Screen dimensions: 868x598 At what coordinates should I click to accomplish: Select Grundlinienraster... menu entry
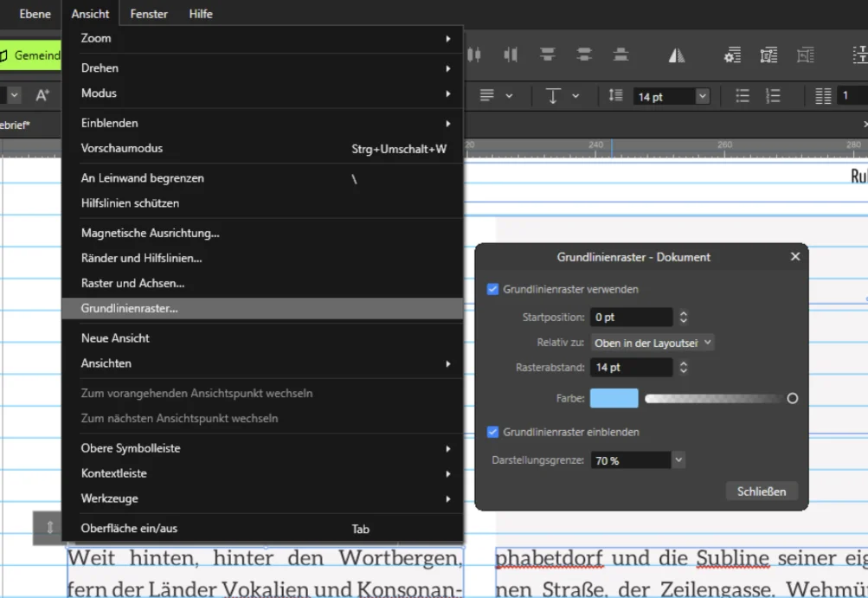263,308
